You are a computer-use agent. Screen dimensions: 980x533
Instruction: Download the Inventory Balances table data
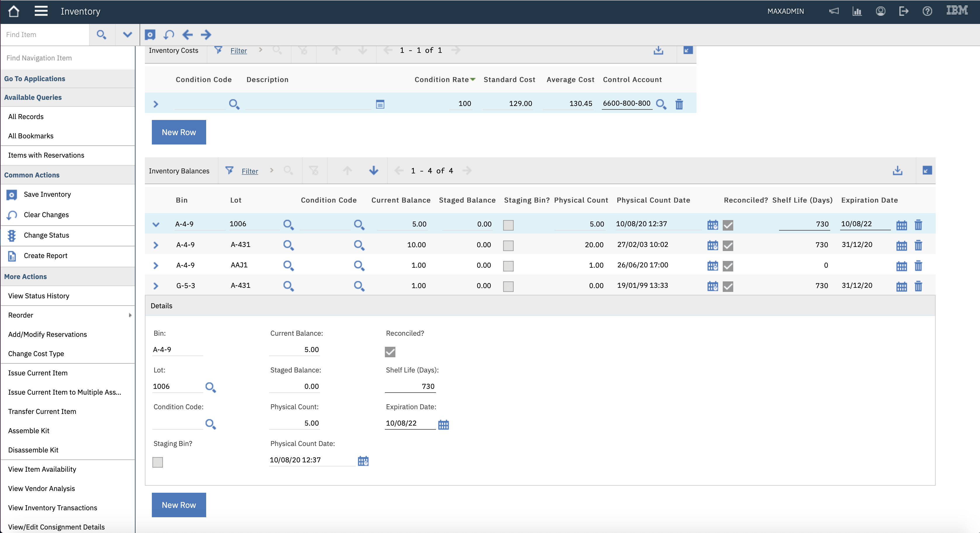[x=897, y=171]
